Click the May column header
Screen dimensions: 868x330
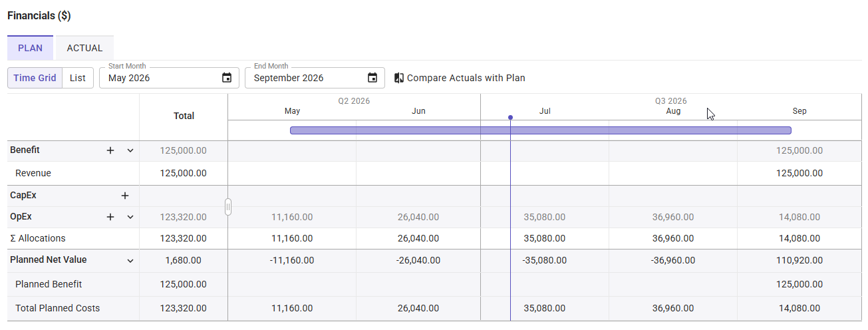coord(292,111)
